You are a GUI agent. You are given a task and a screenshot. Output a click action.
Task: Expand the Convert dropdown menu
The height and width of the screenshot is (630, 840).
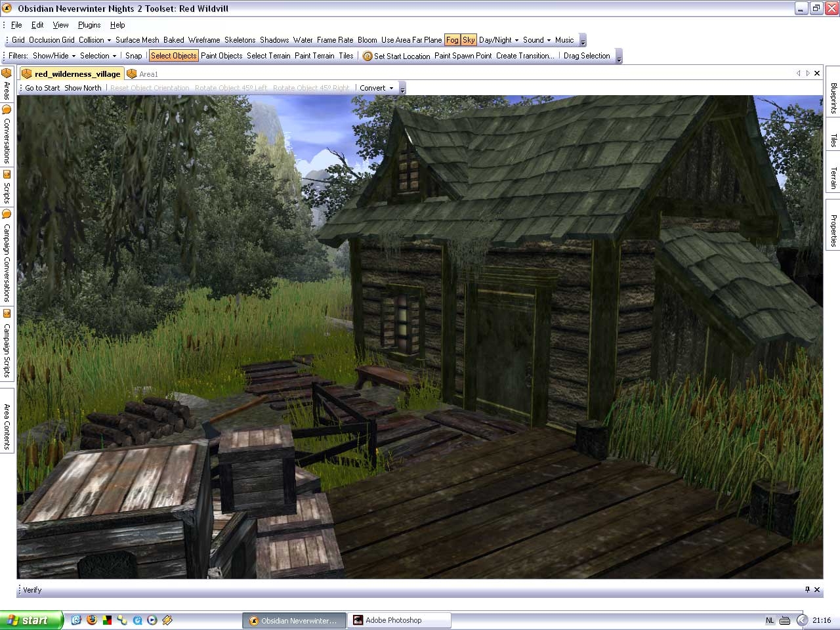tap(377, 88)
